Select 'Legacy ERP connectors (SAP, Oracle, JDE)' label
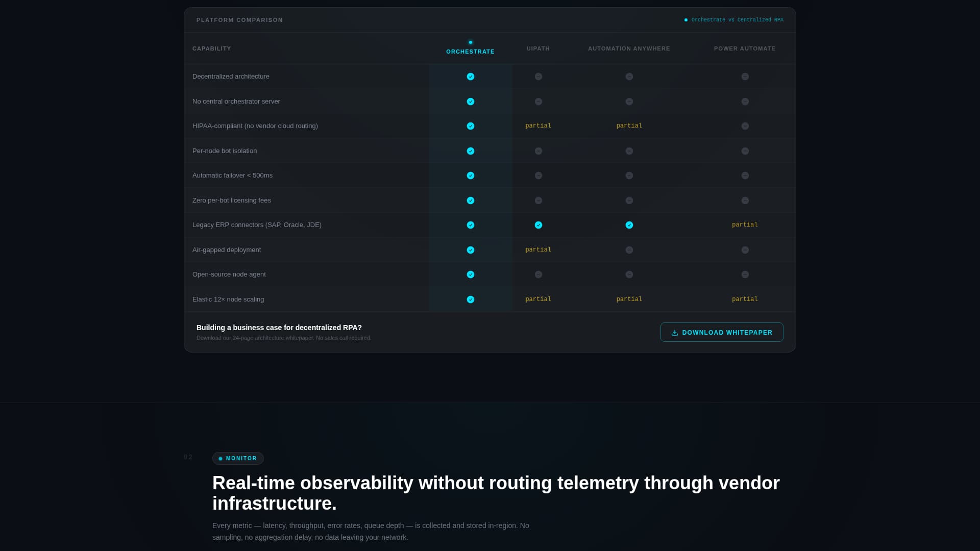This screenshot has height=551, width=980. [x=257, y=224]
